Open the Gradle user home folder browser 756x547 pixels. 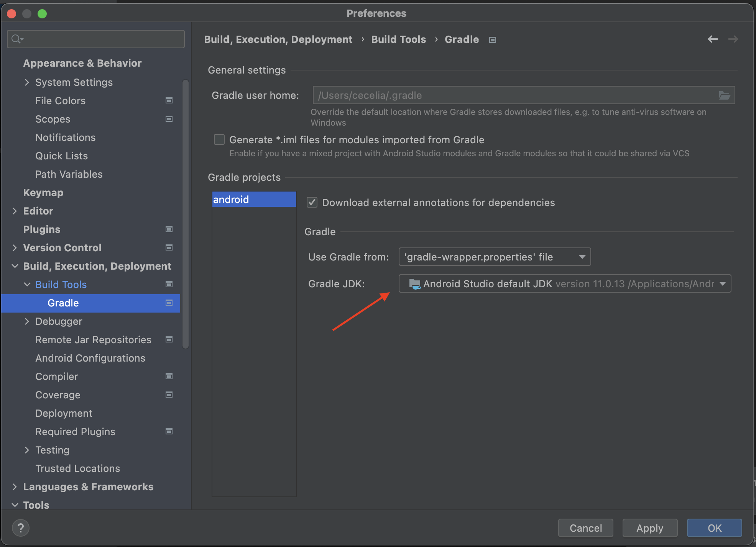[725, 95]
